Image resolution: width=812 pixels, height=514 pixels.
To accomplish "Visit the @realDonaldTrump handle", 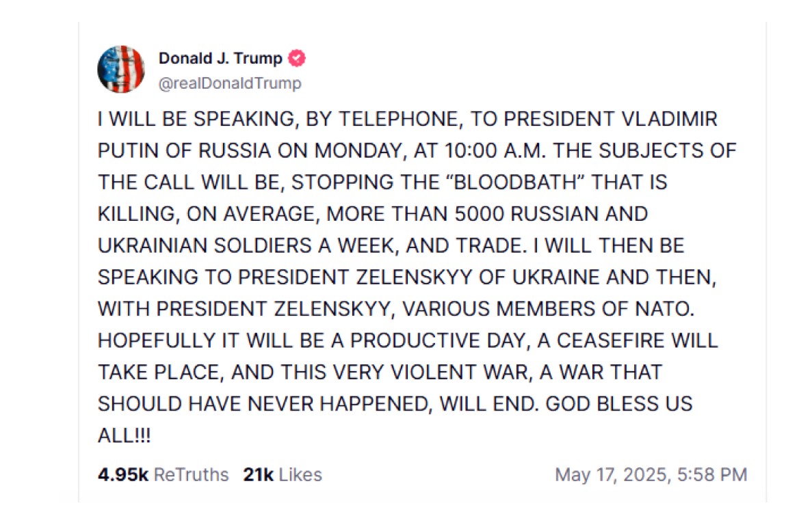I will click(x=230, y=83).
